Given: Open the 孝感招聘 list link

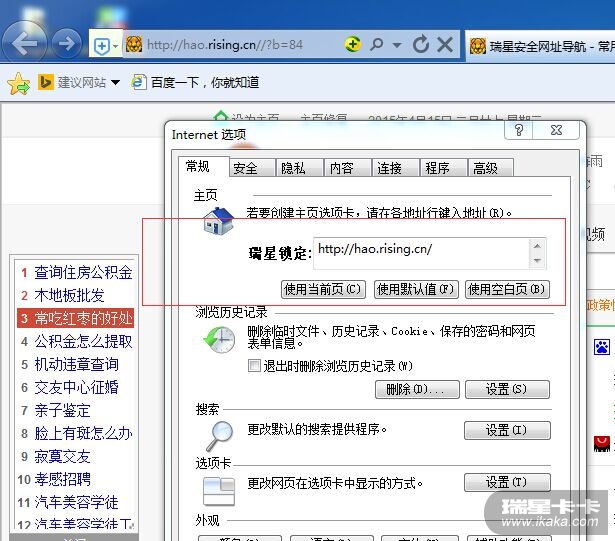Looking at the screenshot, I should (62, 479).
